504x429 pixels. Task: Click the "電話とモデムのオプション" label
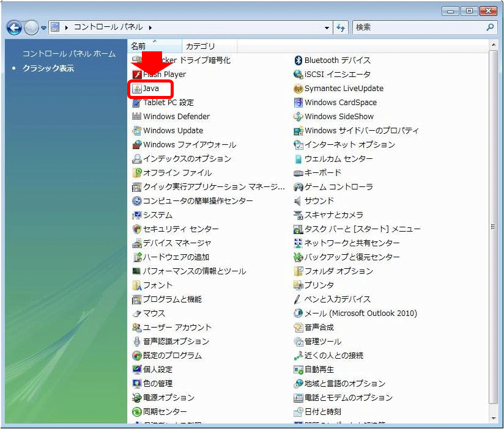coord(349,398)
